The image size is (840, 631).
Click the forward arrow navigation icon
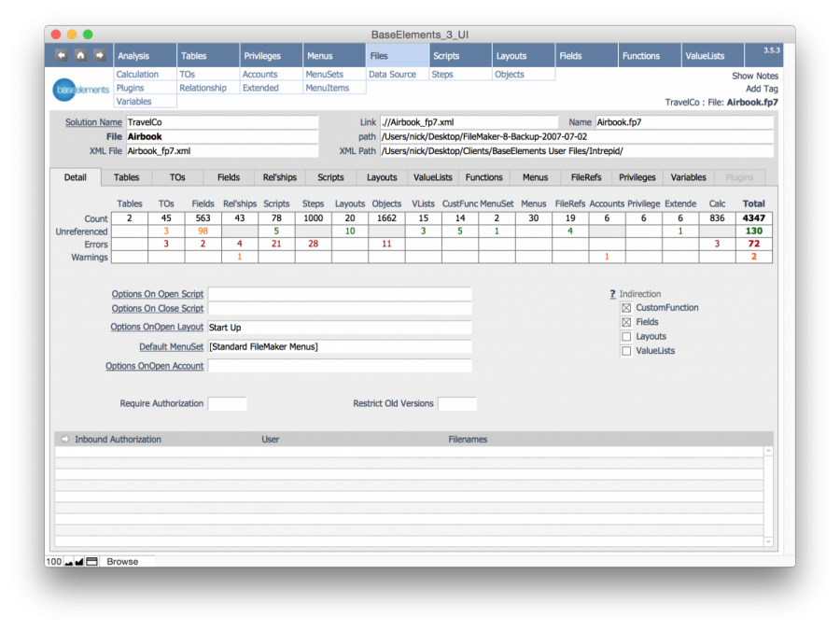click(x=99, y=55)
